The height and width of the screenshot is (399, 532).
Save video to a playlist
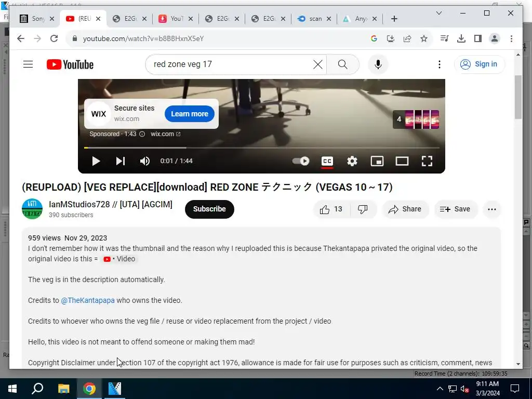456,209
